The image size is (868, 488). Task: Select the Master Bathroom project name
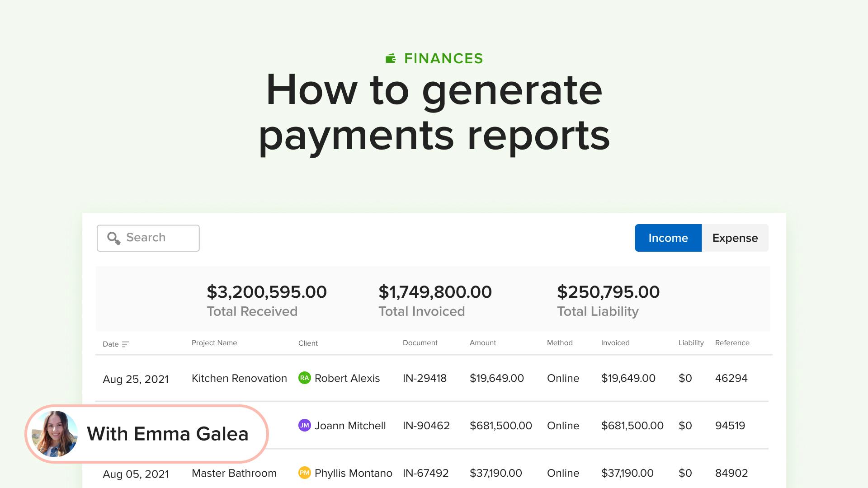click(x=234, y=473)
